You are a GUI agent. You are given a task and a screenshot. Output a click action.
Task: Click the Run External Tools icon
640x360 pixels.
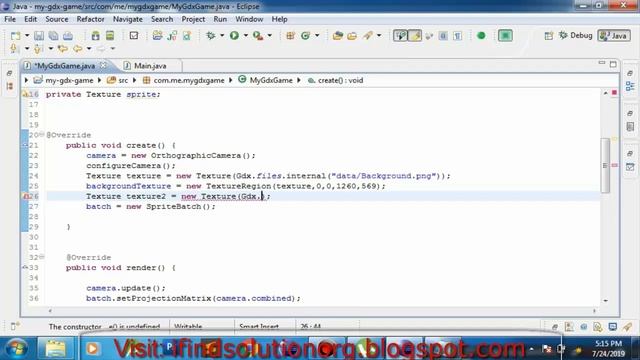pyautogui.click(x=258, y=36)
